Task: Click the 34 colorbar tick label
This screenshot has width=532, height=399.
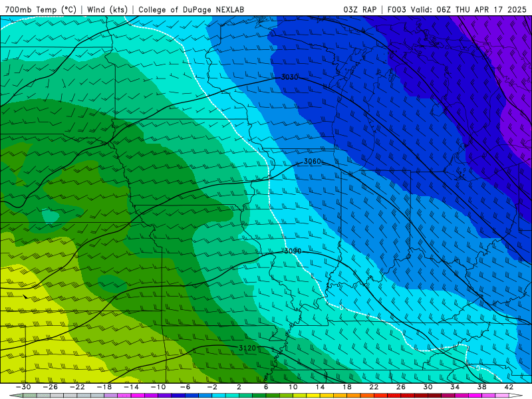Action: 455,387
